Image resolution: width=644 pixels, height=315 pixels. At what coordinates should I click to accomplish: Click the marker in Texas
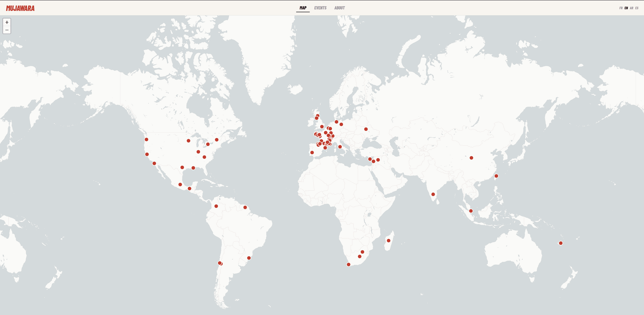[182, 167]
